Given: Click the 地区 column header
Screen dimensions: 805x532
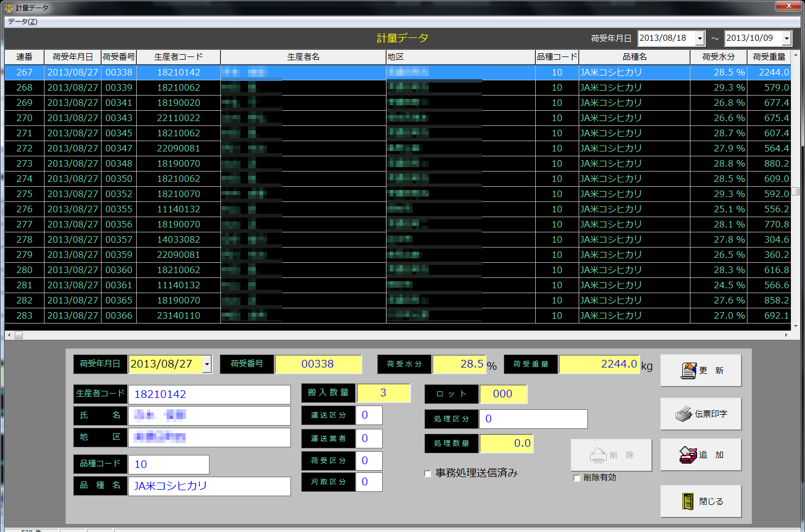Looking at the screenshot, I should pos(461,57).
